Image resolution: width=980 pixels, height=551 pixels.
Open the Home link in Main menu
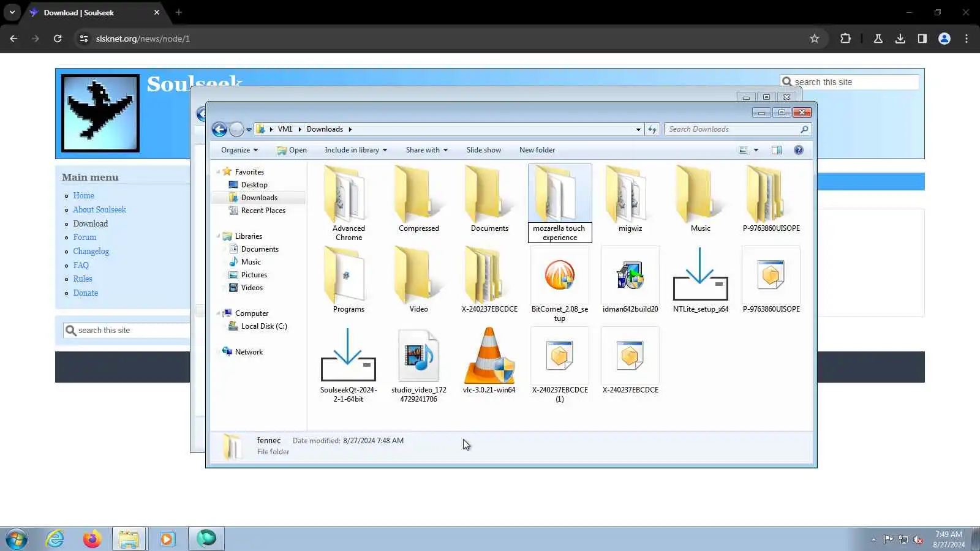click(84, 196)
